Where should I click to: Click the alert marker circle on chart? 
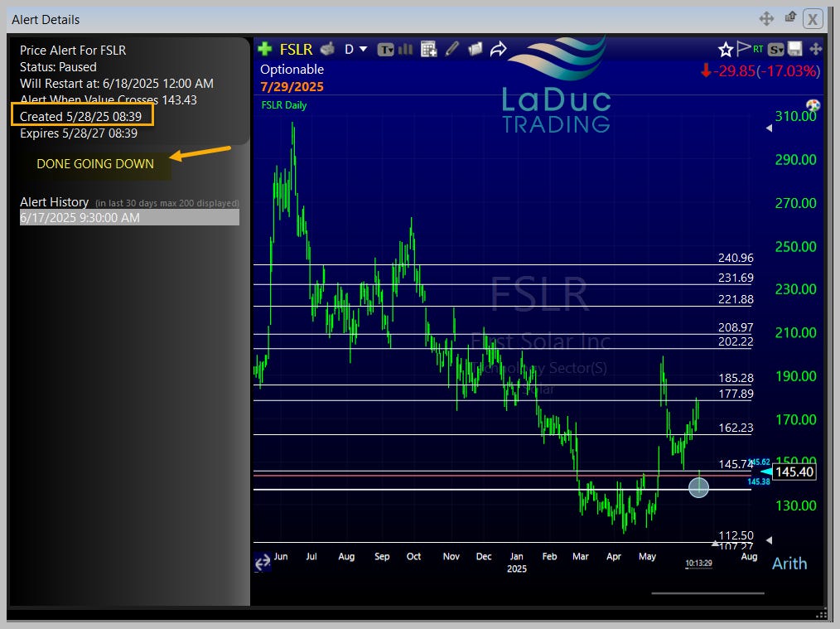click(698, 487)
